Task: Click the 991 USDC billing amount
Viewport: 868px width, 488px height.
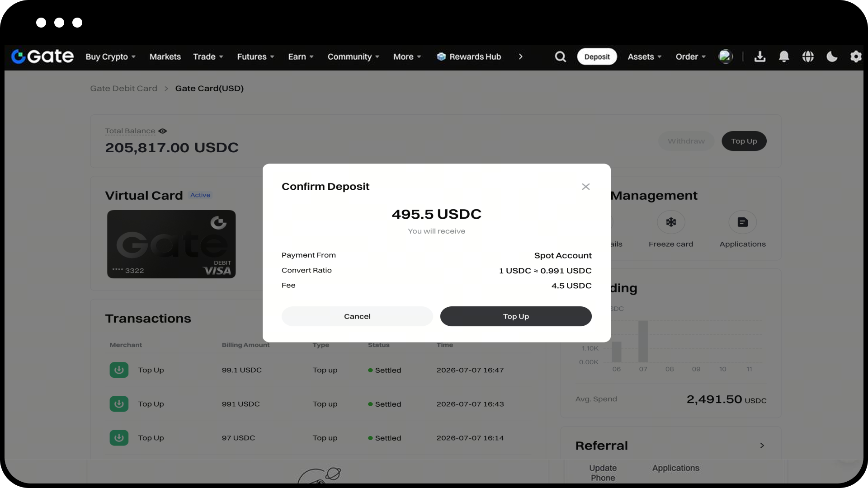Action: [x=241, y=404]
